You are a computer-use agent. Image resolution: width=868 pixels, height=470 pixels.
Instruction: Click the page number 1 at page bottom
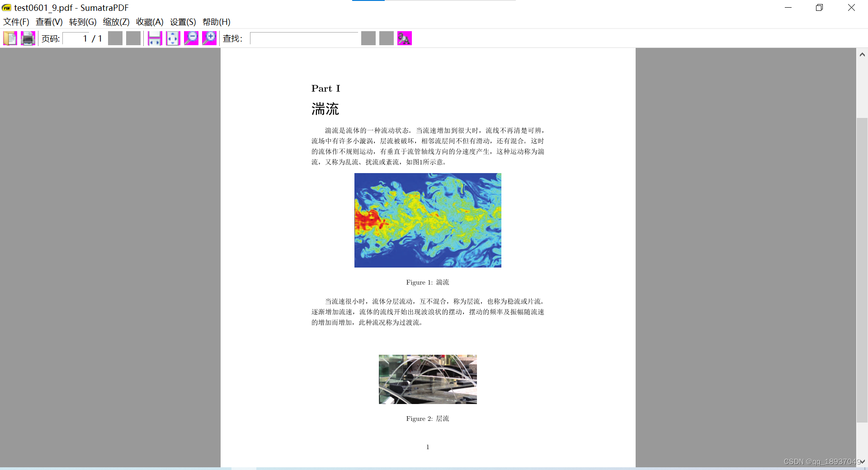coord(428,447)
